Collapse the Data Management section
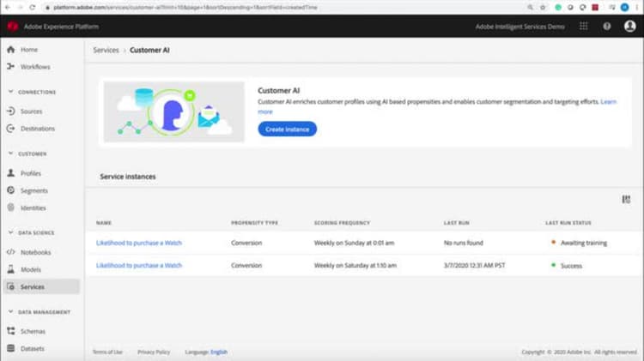The image size is (644, 361). click(x=10, y=312)
